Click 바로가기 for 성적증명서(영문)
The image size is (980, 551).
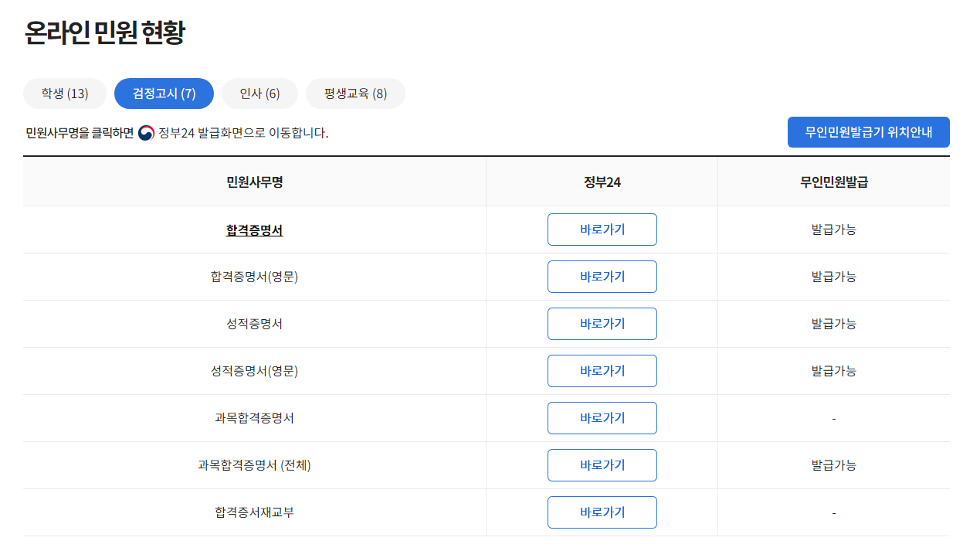point(602,370)
